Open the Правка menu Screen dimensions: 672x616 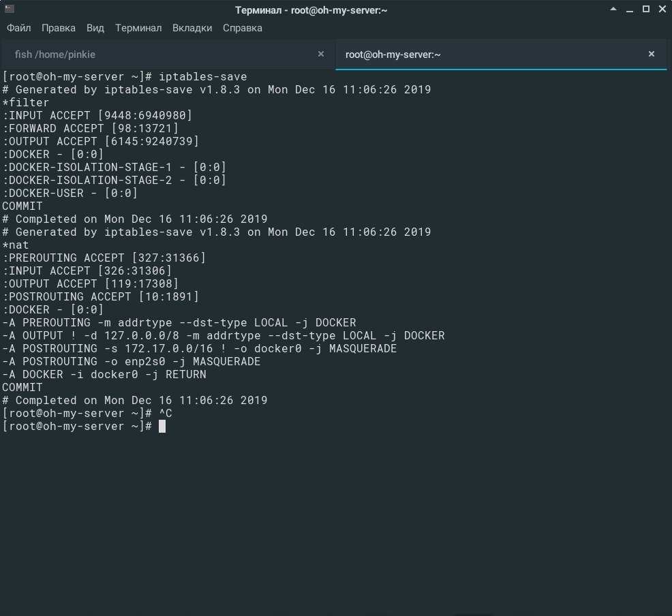[59, 28]
